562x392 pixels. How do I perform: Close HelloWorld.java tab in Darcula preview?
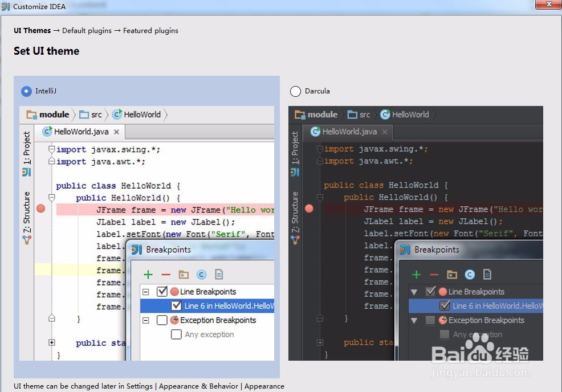[x=385, y=132]
